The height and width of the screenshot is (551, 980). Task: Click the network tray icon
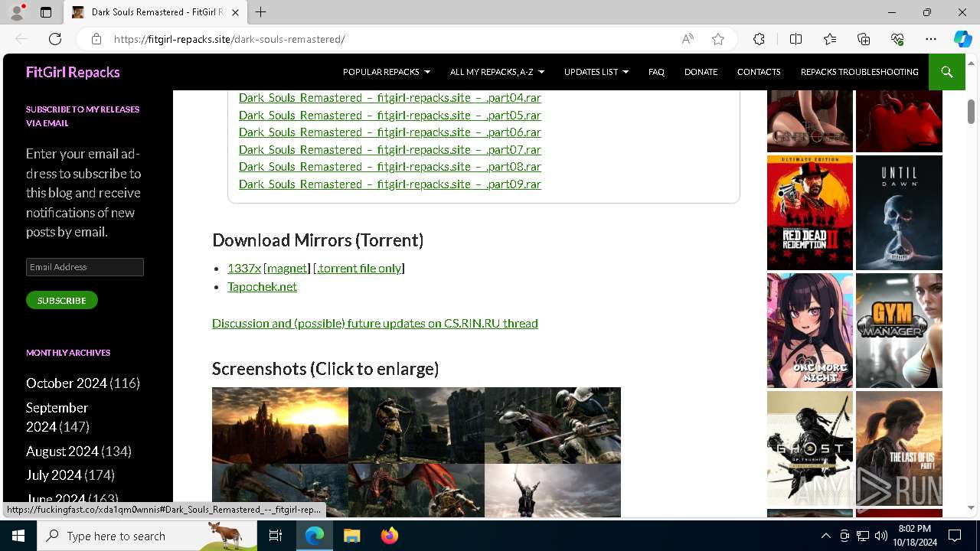863,536
